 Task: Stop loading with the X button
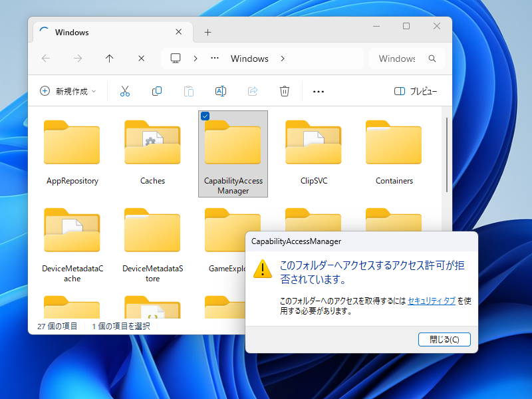tap(142, 59)
